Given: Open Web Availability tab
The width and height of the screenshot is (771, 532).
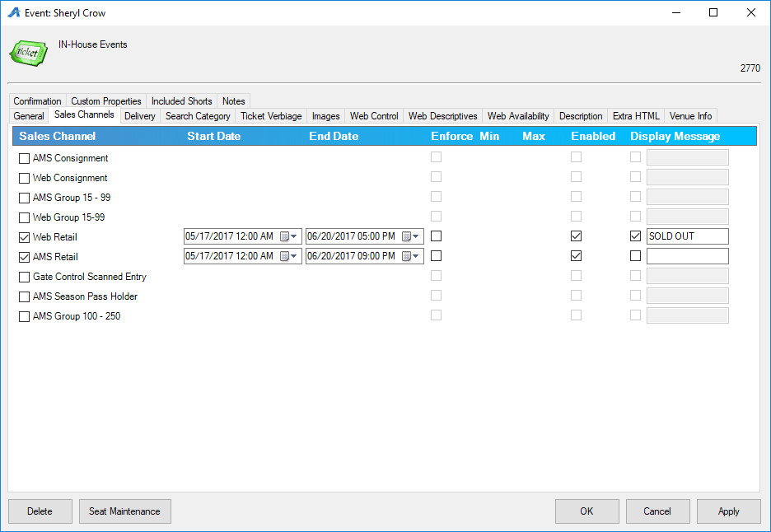Looking at the screenshot, I should coord(518,116).
